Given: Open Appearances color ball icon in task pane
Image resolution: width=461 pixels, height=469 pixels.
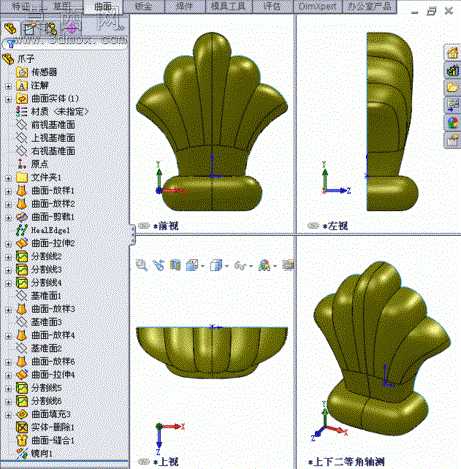Looking at the screenshot, I should [x=453, y=122].
